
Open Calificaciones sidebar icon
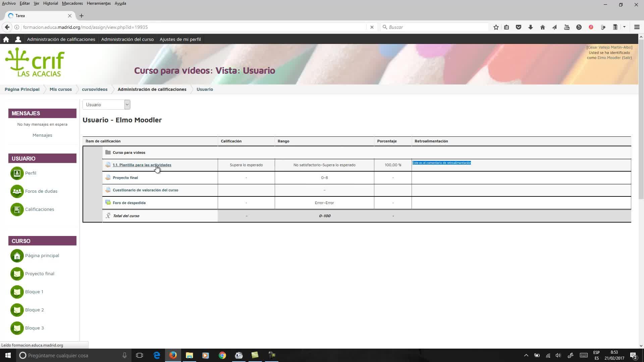point(17,209)
